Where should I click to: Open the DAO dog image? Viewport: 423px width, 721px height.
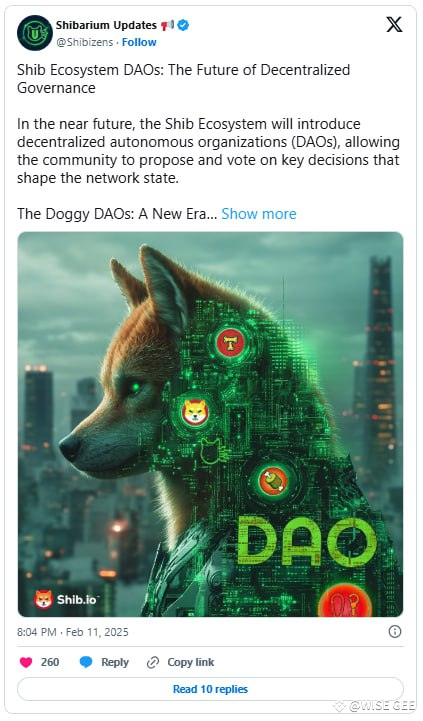pos(211,424)
